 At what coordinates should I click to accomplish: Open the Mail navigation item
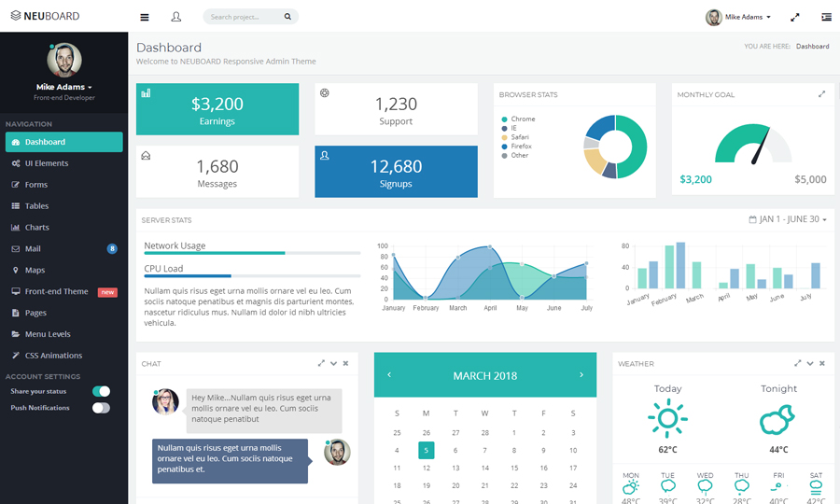click(x=34, y=249)
